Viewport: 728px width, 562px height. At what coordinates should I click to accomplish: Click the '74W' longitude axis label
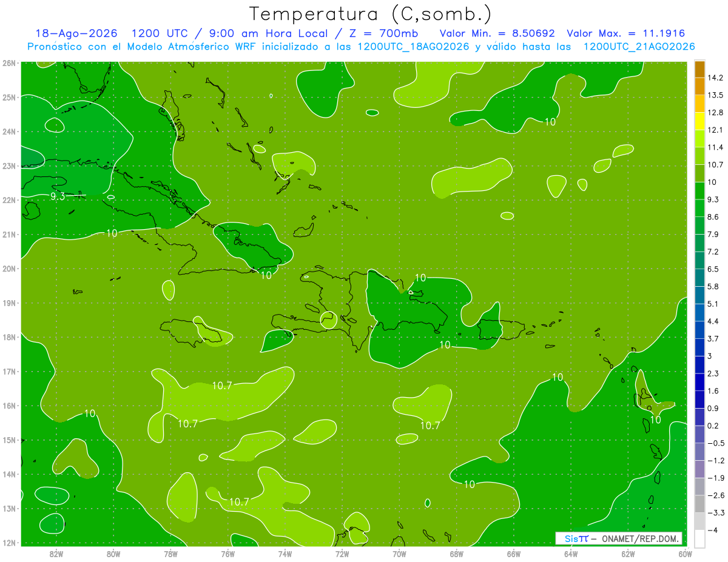point(285,554)
